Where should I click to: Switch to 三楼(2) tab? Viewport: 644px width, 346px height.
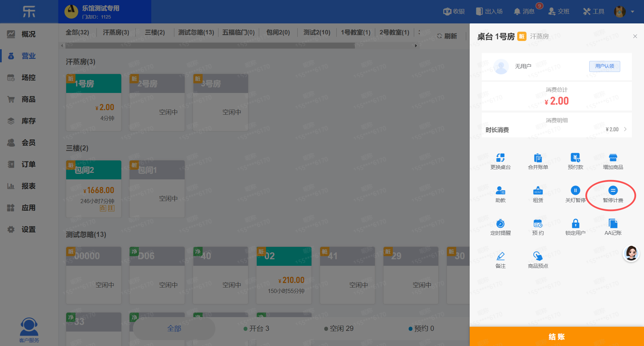tap(155, 32)
